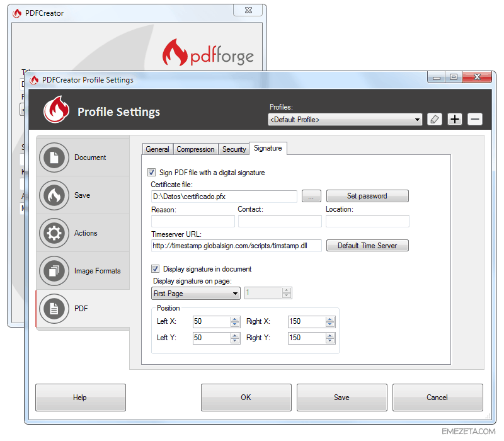This screenshot has height=441, width=504.
Task: Click the Reason input field
Action: 193,221
